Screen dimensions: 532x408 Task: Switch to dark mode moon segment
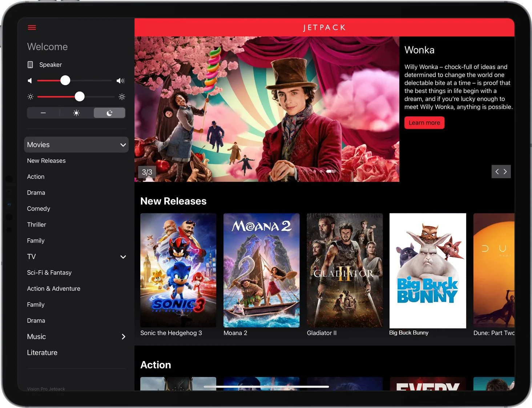(x=109, y=113)
